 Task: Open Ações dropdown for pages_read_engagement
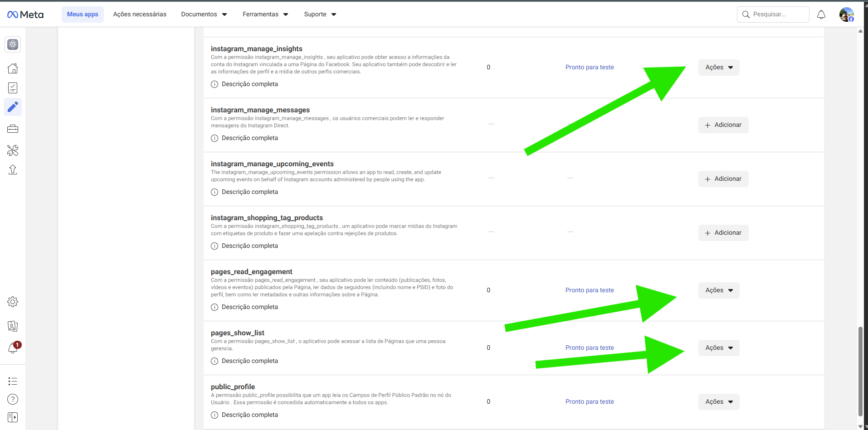(x=719, y=290)
